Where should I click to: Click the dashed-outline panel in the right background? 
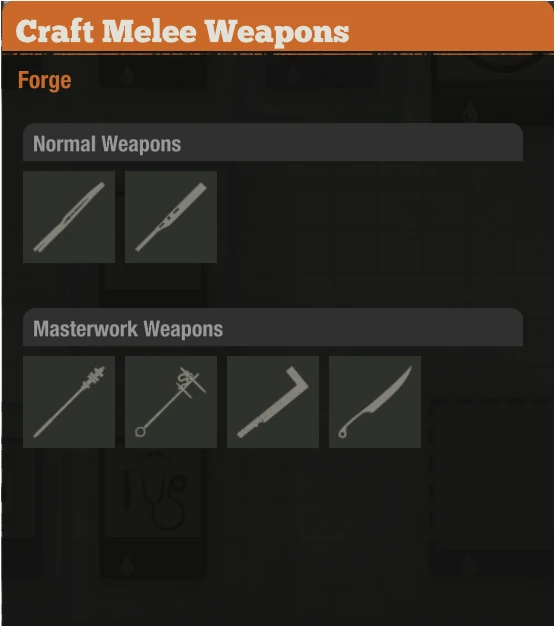(x=491, y=488)
